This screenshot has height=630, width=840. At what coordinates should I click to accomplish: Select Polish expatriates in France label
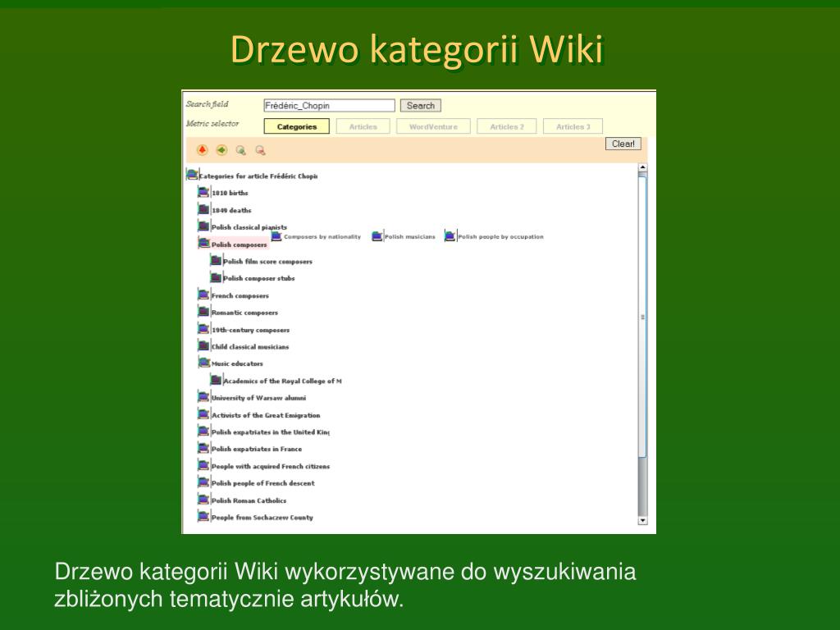[257, 449]
